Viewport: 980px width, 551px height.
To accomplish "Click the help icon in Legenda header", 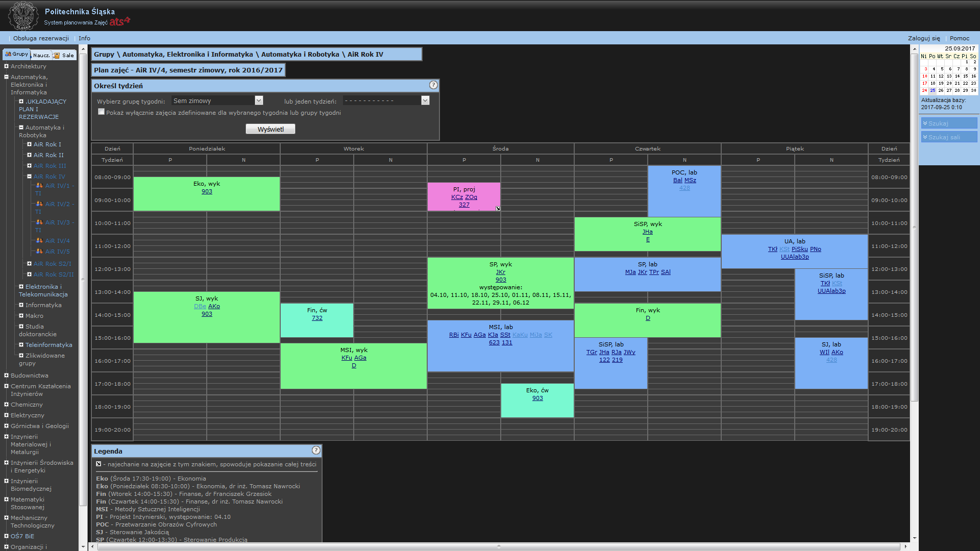I will [x=316, y=450].
